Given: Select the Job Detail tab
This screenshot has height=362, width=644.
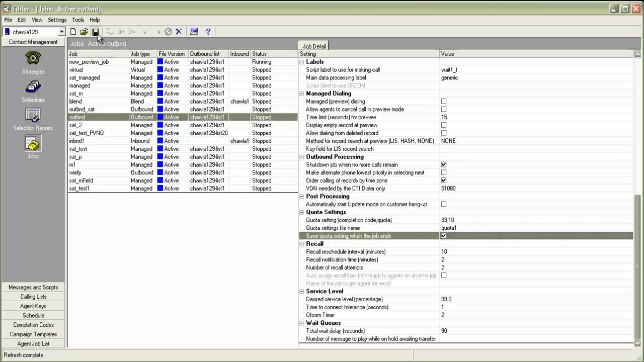Looking at the screenshot, I should pyautogui.click(x=314, y=46).
